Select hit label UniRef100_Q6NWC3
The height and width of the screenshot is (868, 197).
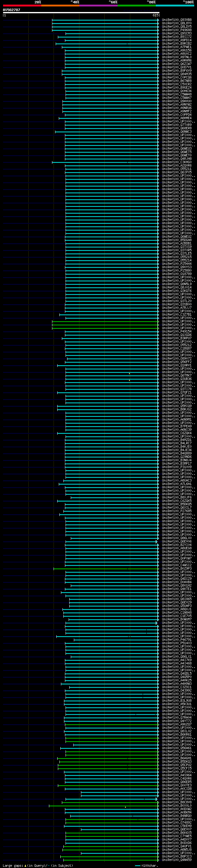177,131
